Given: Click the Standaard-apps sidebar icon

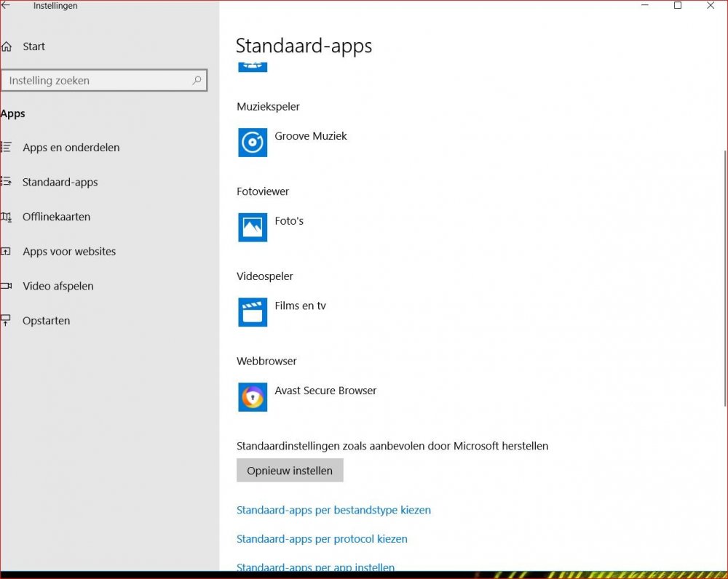Looking at the screenshot, I should pos(6,181).
